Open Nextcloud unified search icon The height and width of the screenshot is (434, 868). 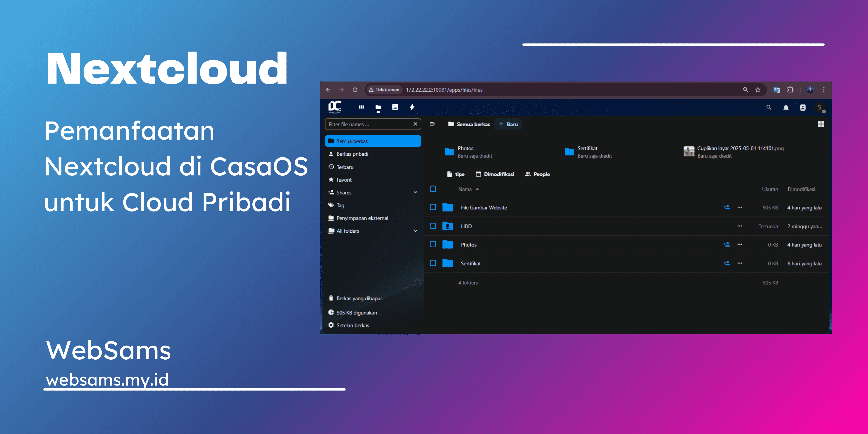coord(769,107)
